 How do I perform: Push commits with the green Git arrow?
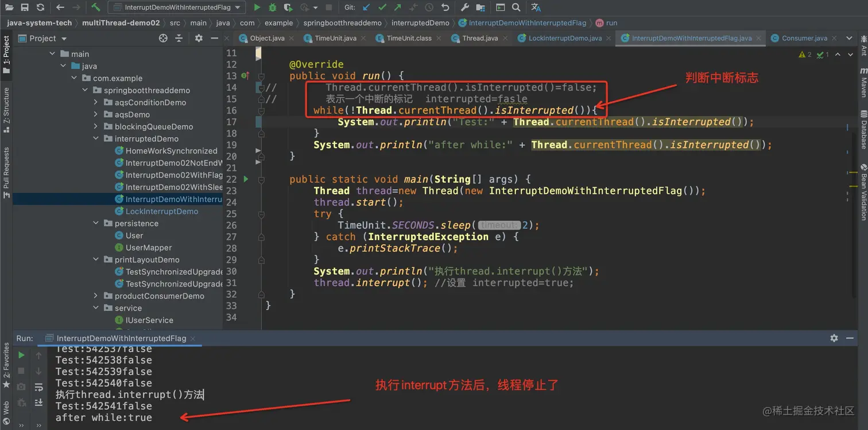(x=397, y=7)
